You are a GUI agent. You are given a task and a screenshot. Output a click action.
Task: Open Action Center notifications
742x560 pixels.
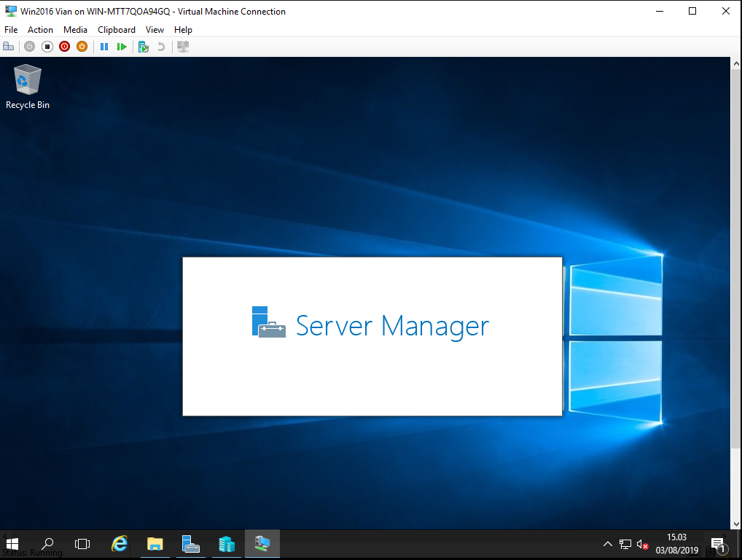[x=717, y=544]
